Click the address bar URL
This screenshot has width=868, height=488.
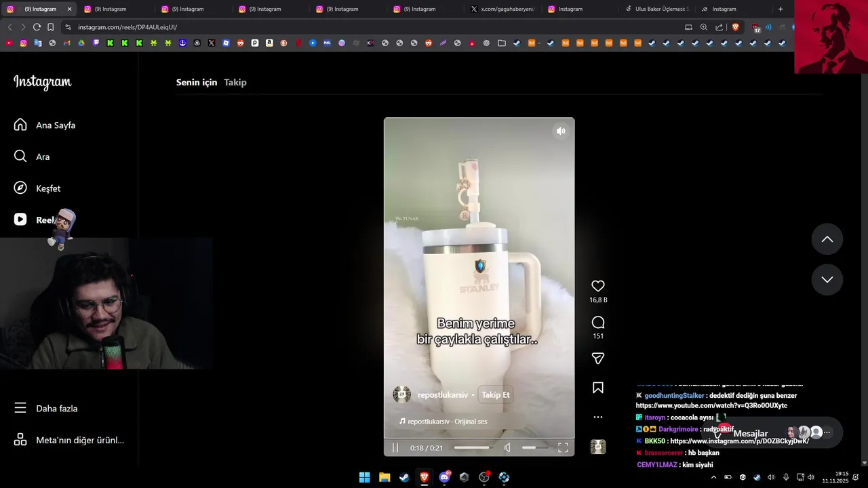pyautogui.click(x=127, y=27)
